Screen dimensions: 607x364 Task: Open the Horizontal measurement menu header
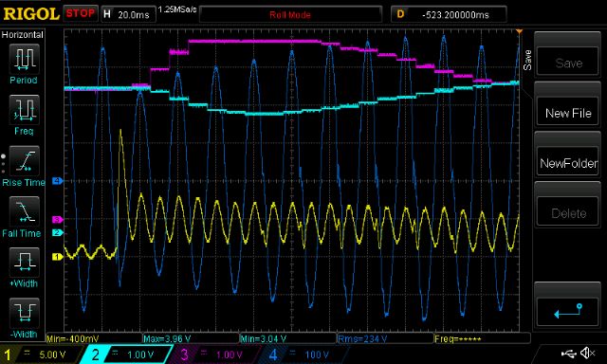click(x=23, y=35)
